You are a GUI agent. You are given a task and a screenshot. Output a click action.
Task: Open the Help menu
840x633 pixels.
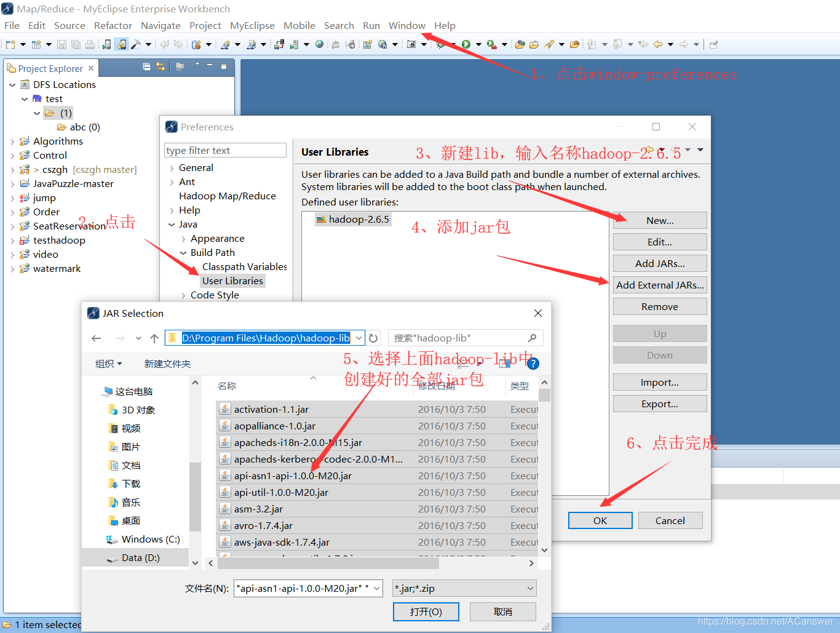pos(445,26)
